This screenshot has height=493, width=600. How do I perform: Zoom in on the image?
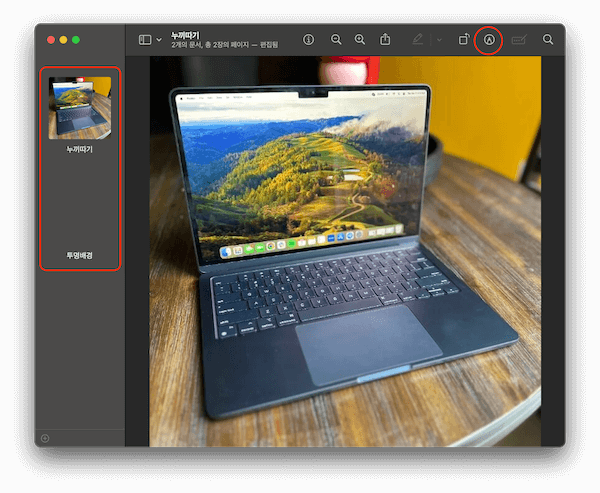[360, 39]
